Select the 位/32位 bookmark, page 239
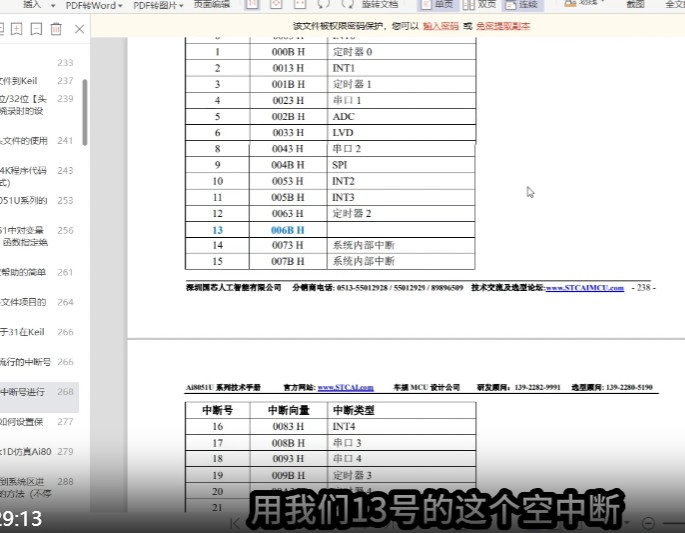 (39, 105)
